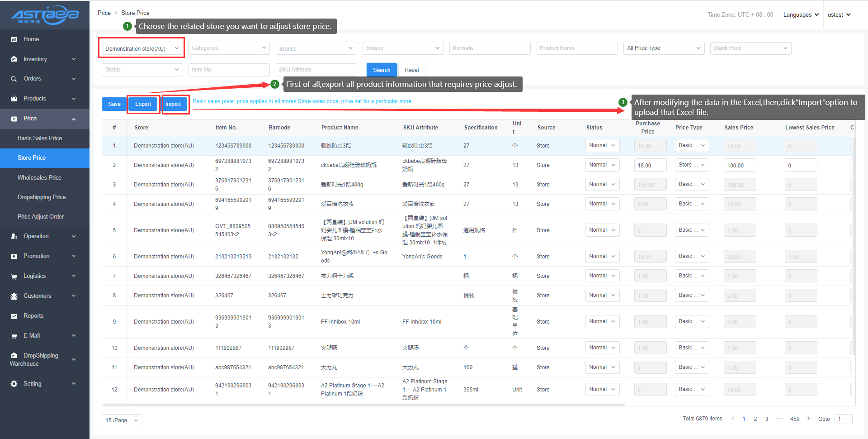Image resolution: width=868 pixels, height=439 pixels.
Task: Click the Setting gear icon
Action: (14, 384)
